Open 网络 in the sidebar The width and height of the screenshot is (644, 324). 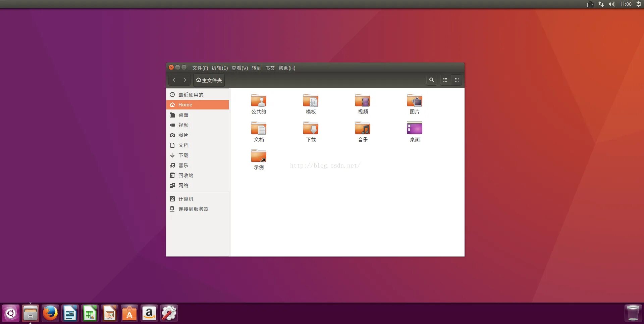(198, 185)
